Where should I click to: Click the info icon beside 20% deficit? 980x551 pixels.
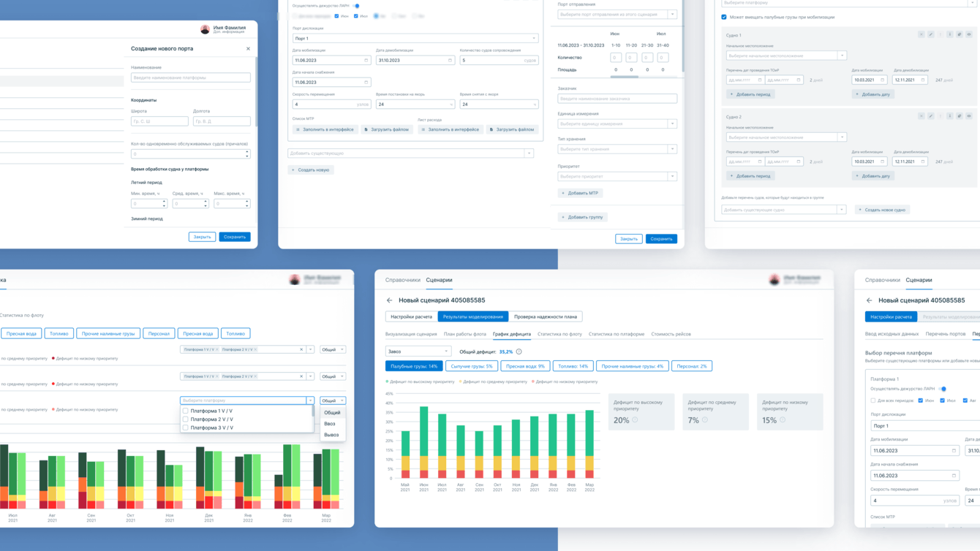[635, 420]
